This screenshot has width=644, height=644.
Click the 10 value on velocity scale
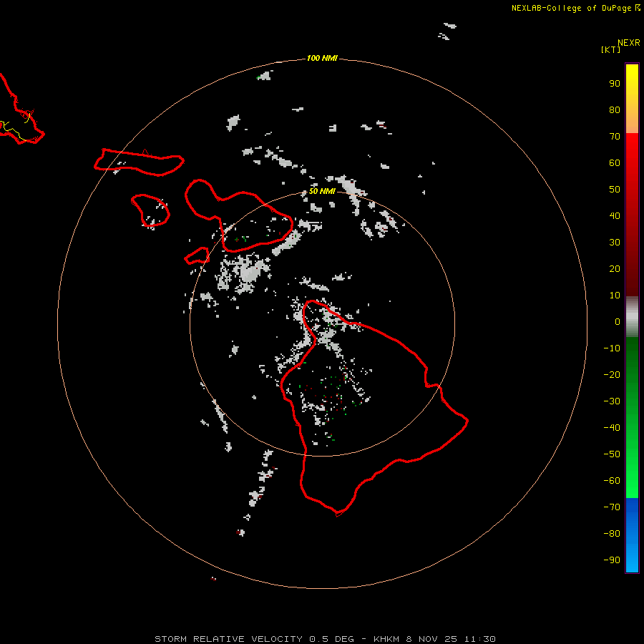click(x=615, y=296)
